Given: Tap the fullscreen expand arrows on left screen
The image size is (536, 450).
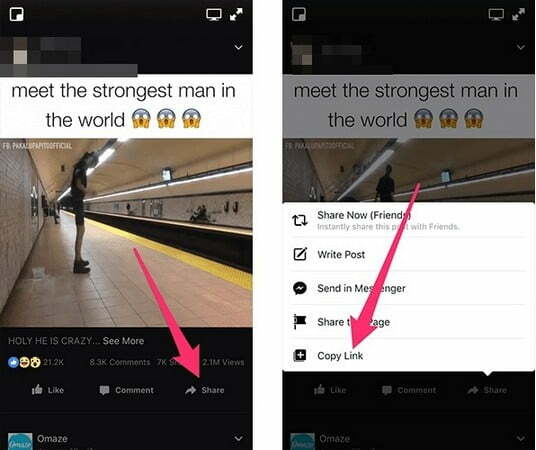Looking at the screenshot, I should pos(236,15).
